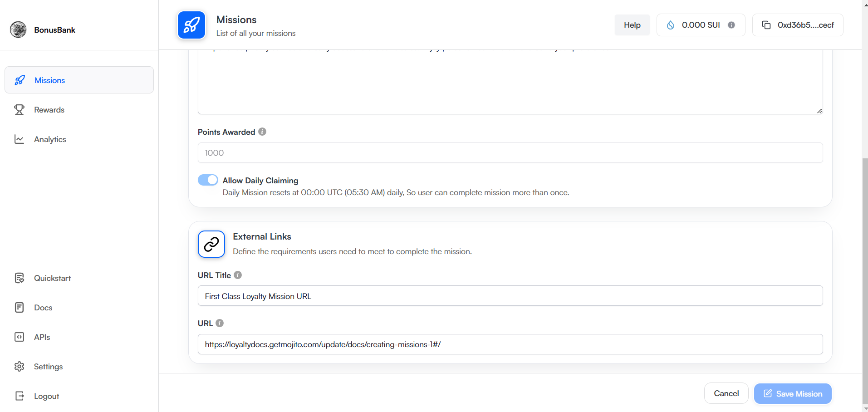Click the Quickstart icon

19,278
